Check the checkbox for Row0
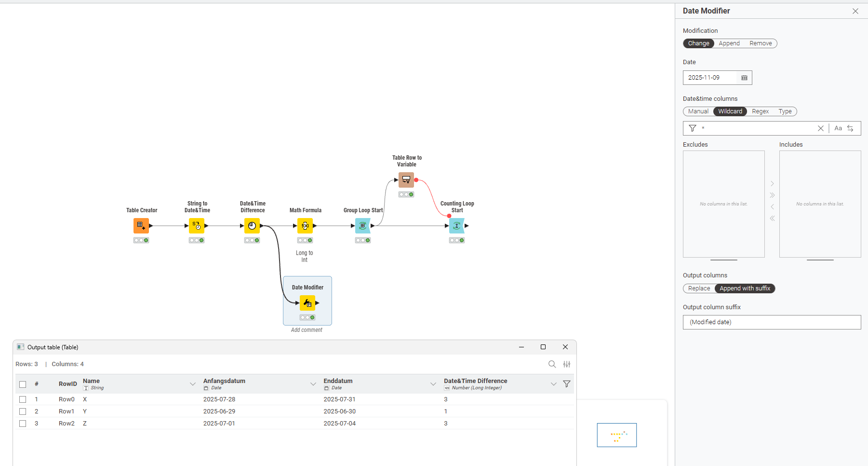868x466 pixels. [x=23, y=399]
